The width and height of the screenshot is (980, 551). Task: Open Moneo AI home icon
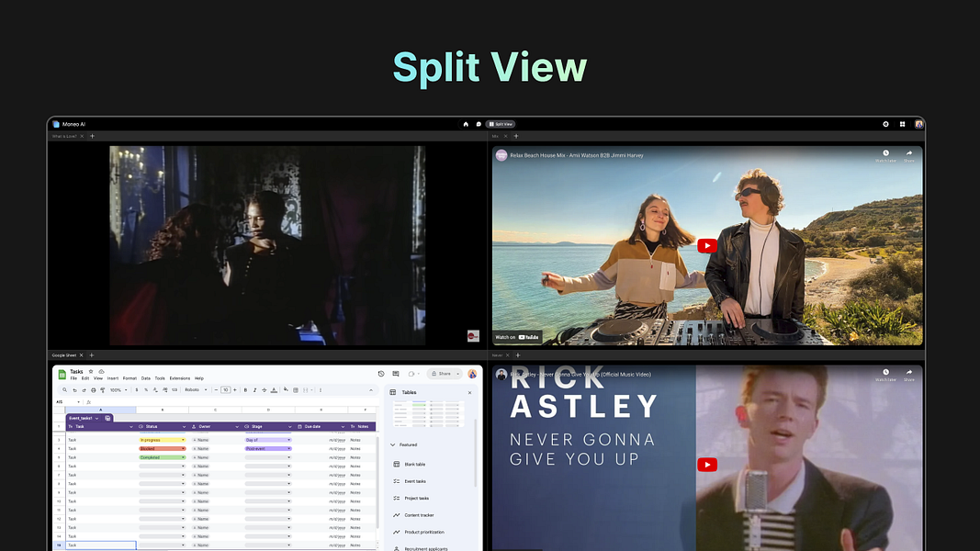[x=466, y=124]
